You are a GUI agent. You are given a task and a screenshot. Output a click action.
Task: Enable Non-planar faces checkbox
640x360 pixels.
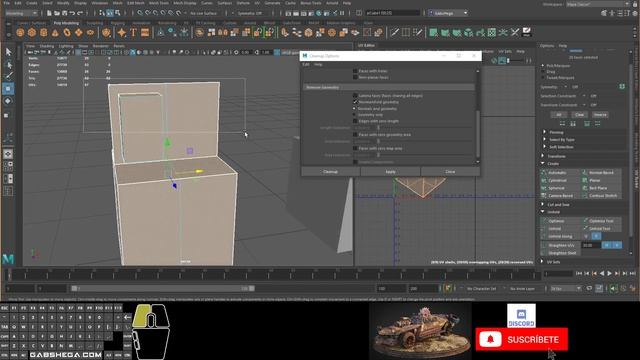coord(355,77)
